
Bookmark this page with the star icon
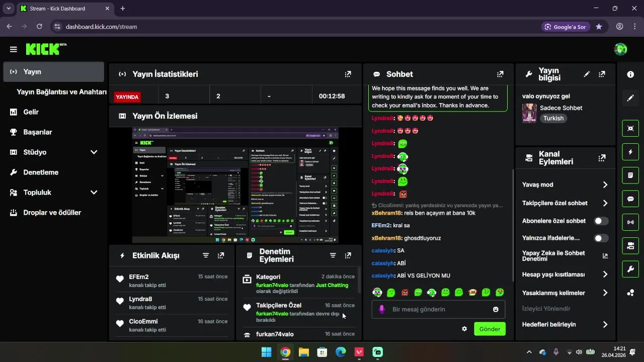[599, 27]
